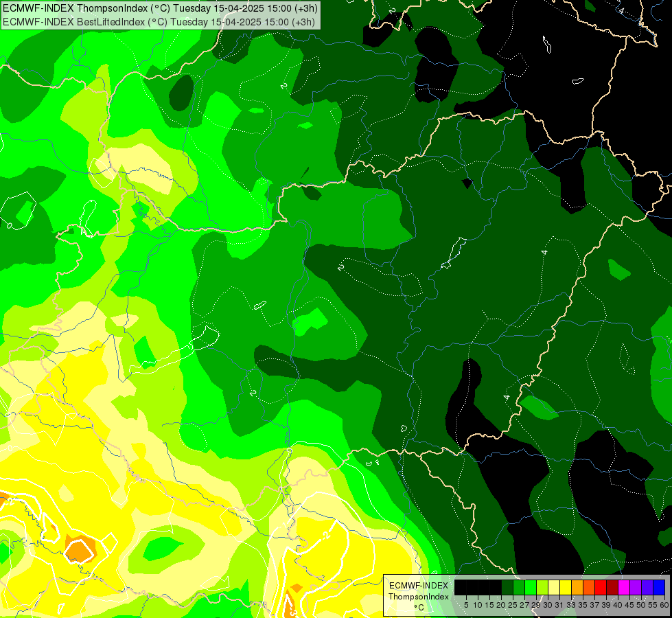
Task: Select the medium green 25–27 legend swatch
Action: click(x=519, y=587)
